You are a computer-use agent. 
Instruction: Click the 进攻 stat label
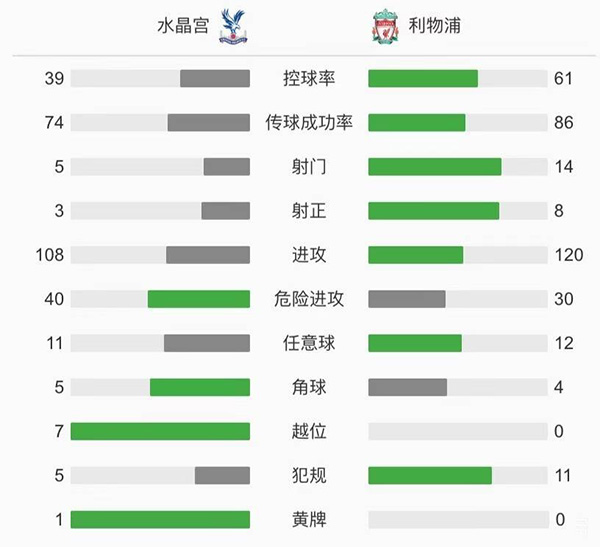308,255
